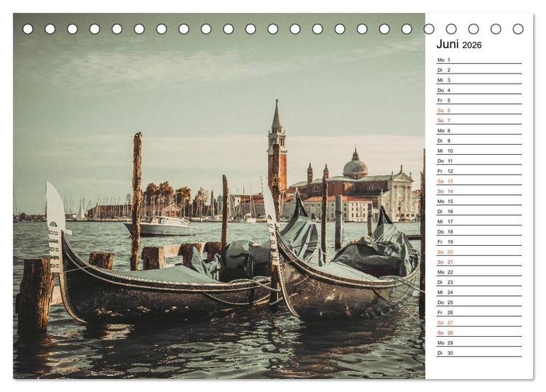This screenshot has width=546, height=392.
Task: Select the 'Fr 5' calendar row
Action: (x=479, y=100)
